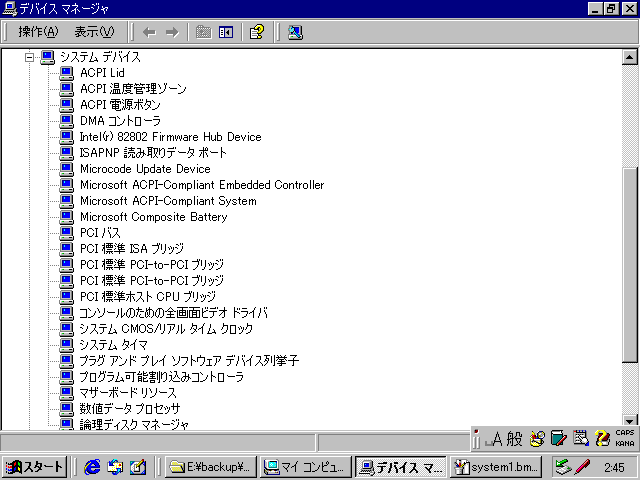Click the icon beside PCI バス

pyautogui.click(x=67, y=233)
